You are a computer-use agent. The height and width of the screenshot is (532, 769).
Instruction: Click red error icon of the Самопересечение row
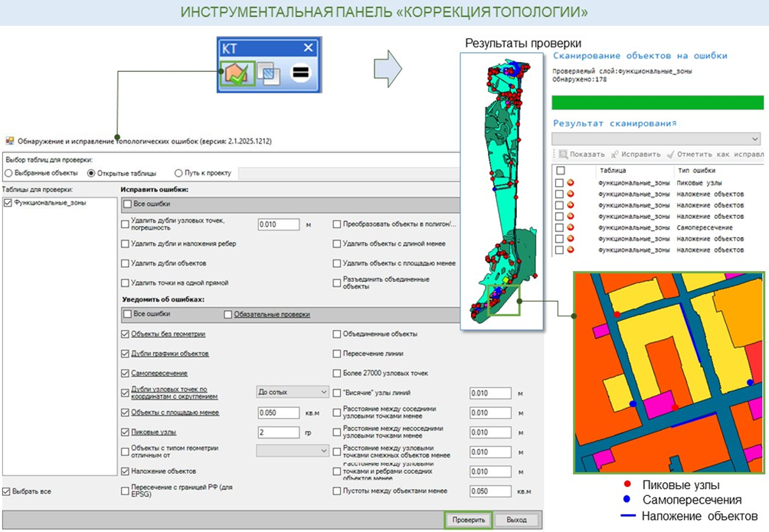click(571, 227)
